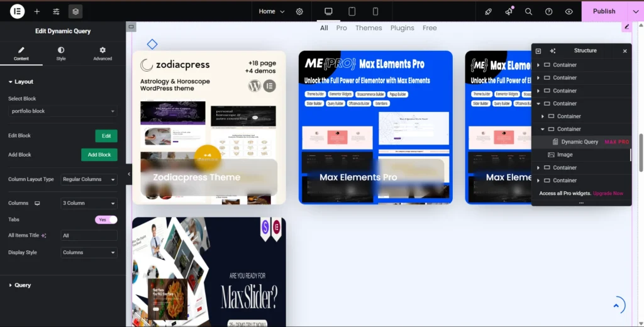Open the Display Style dropdown

(x=89, y=253)
